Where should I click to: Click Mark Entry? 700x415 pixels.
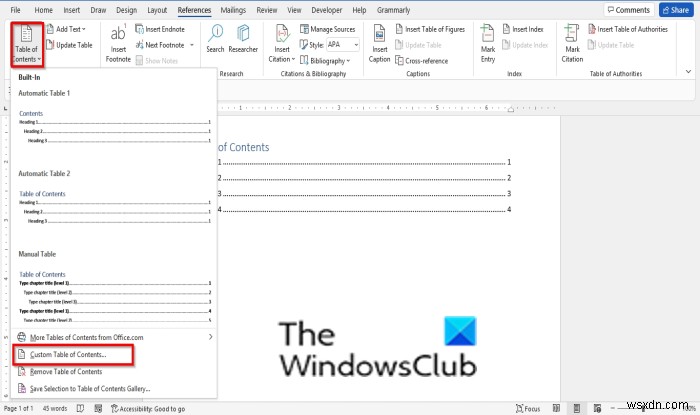(x=488, y=43)
